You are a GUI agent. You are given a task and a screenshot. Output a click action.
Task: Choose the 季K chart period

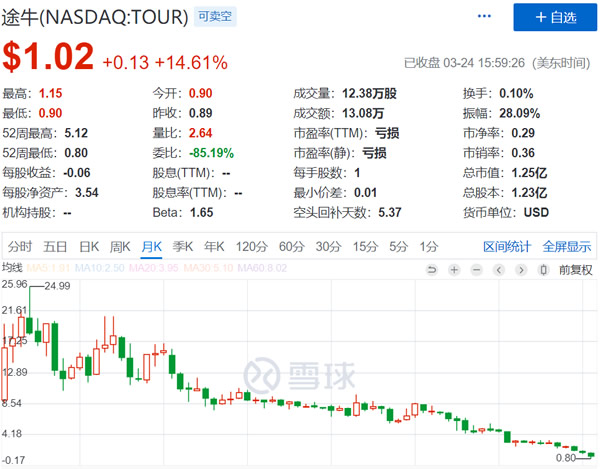tap(182, 246)
